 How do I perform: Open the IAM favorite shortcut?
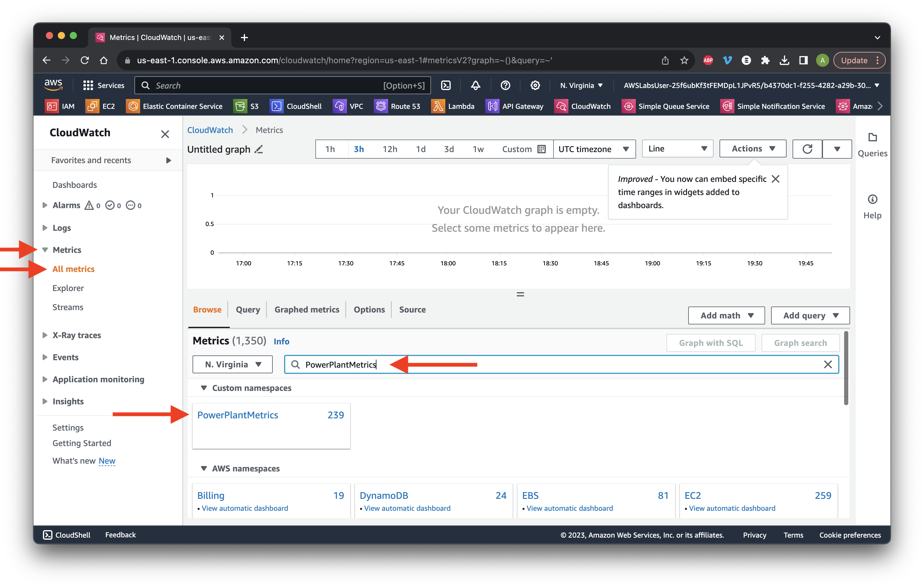point(60,106)
